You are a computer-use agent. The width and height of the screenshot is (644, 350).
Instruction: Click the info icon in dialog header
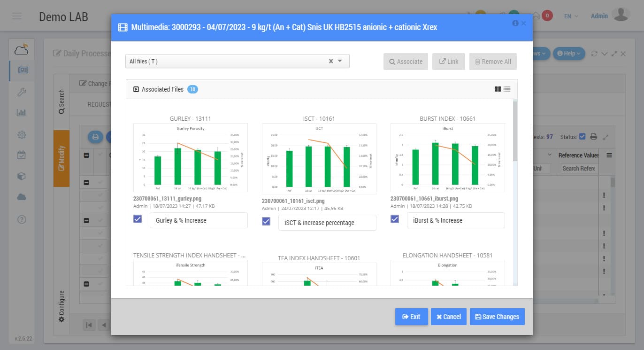point(515,23)
